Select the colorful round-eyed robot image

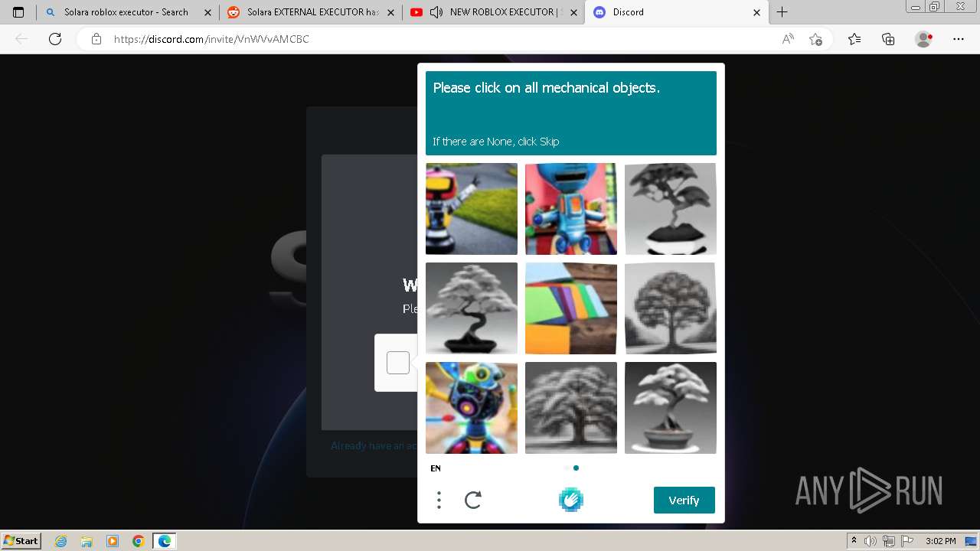click(x=472, y=408)
